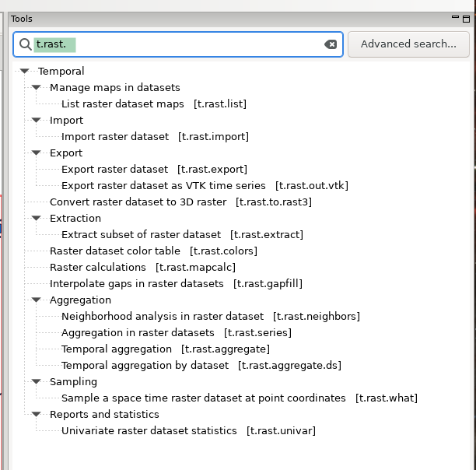Open Advanced search dialog
The width and height of the screenshot is (476, 470).
408,44
